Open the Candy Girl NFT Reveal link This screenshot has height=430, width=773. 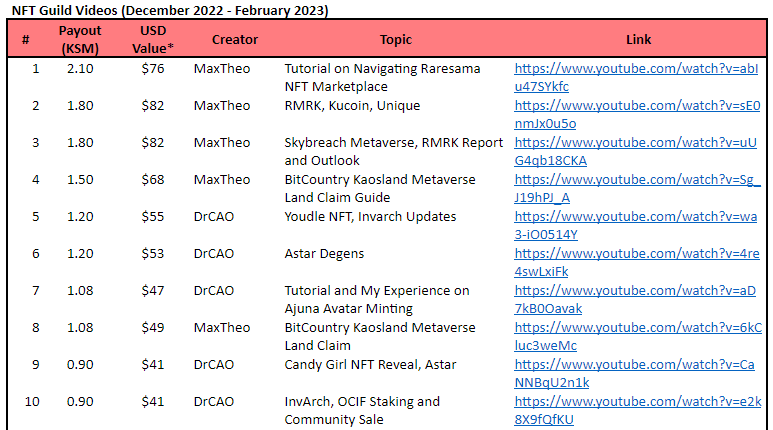click(634, 373)
